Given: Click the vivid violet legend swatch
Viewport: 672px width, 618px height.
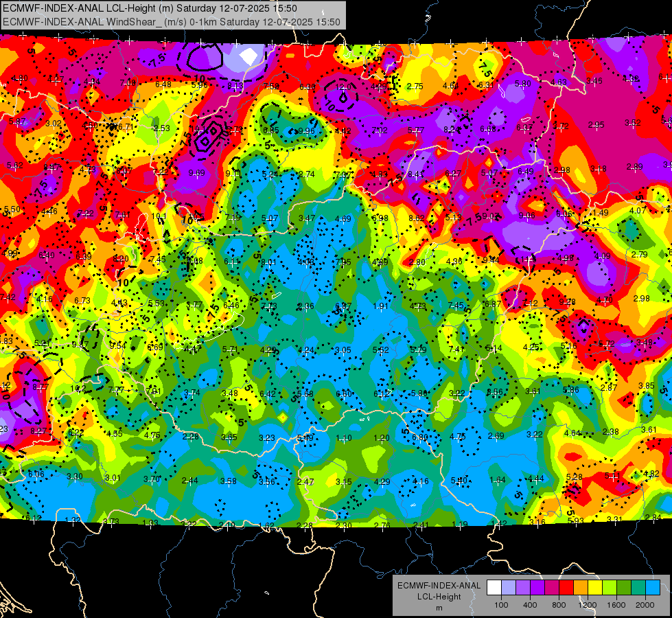Looking at the screenshot, I should pyautogui.click(x=537, y=588).
